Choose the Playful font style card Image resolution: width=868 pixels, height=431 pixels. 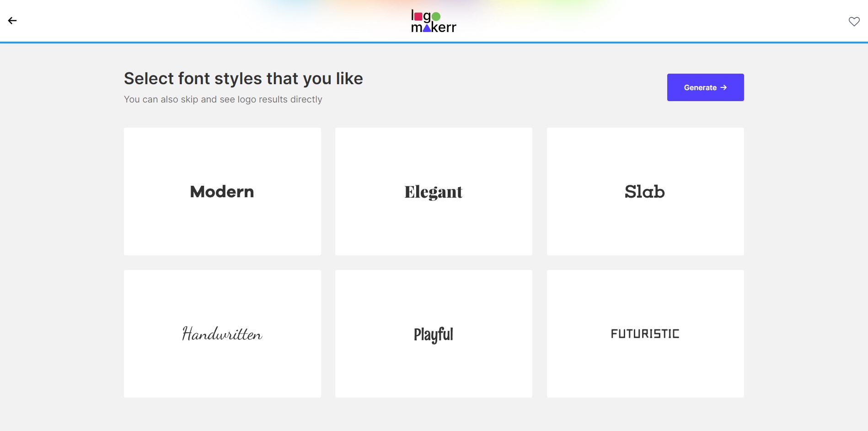(x=434, y=334)
